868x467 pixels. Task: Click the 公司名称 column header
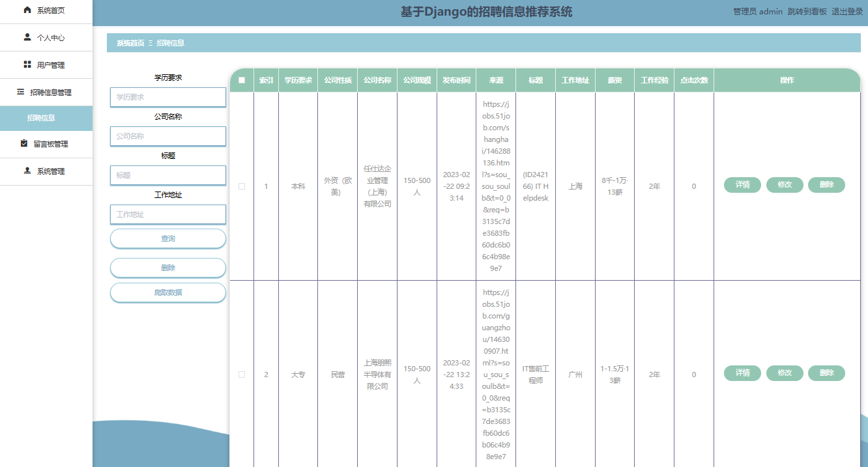click(x=377, y=80)
